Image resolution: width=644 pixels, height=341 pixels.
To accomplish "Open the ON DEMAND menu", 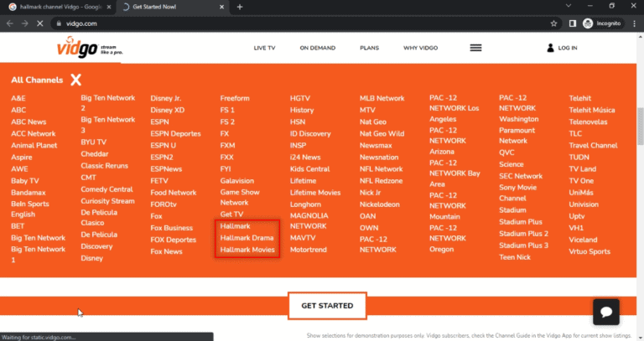I will pos(318,48).
